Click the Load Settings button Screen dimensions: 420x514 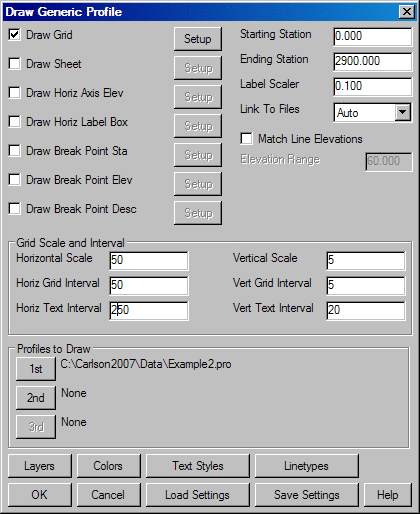pyautogui.click(x=198, y=495)
